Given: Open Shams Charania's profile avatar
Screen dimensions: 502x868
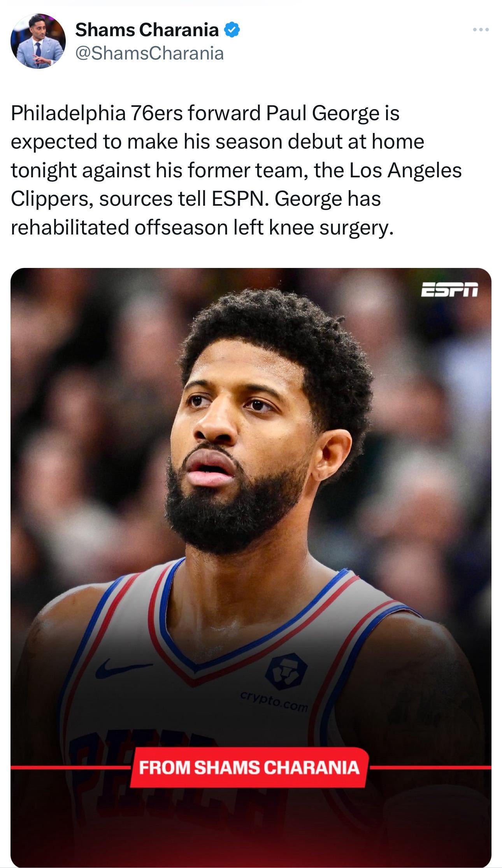Looking at the screenshot, I should tap(38, 41).
